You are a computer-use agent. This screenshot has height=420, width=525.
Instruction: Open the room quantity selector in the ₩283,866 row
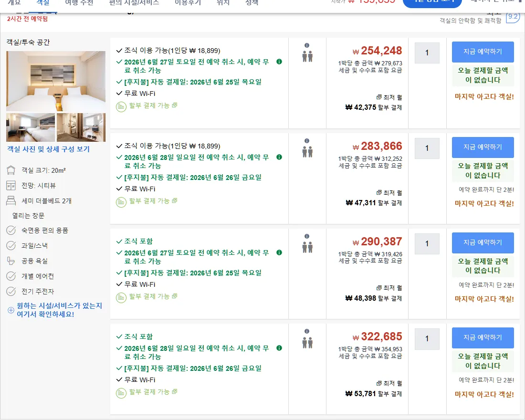pos(427,148)
